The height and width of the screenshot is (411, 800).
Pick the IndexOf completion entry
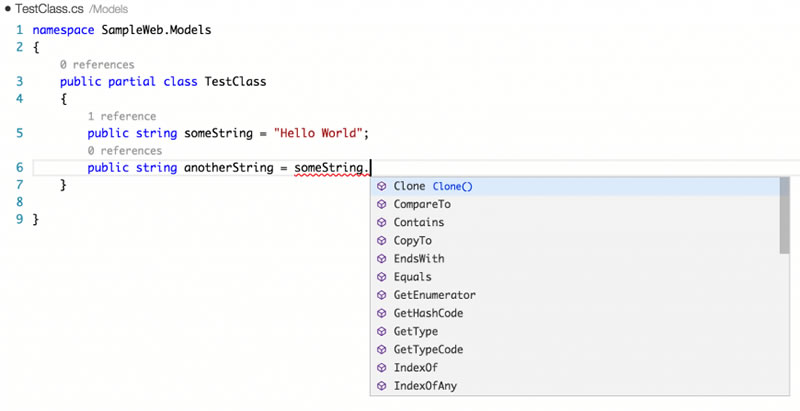(415, 368)
